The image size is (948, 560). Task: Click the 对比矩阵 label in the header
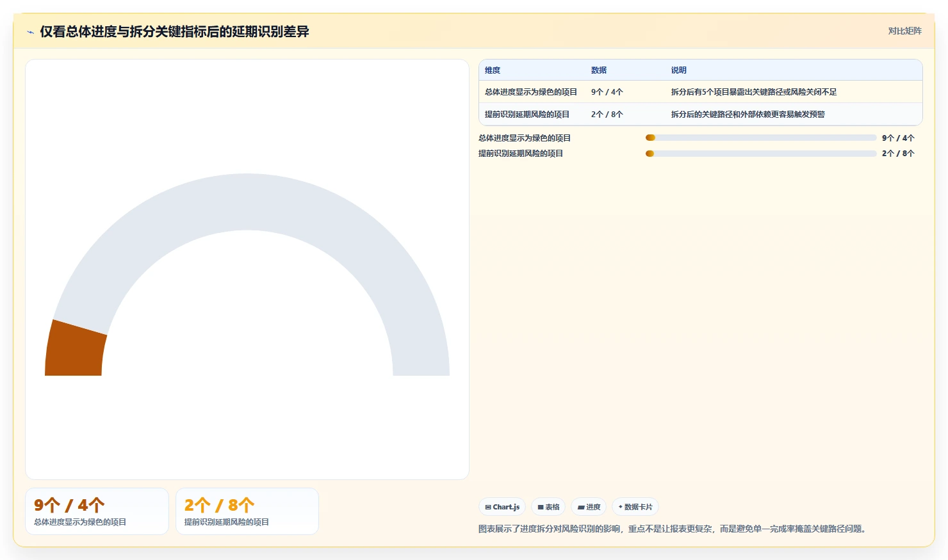click(904, 31)
